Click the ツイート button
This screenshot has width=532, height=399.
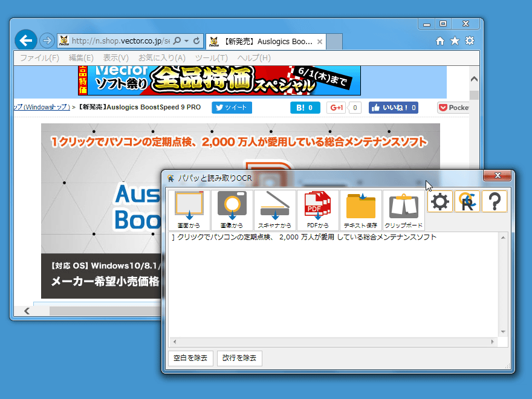point(232,108)
